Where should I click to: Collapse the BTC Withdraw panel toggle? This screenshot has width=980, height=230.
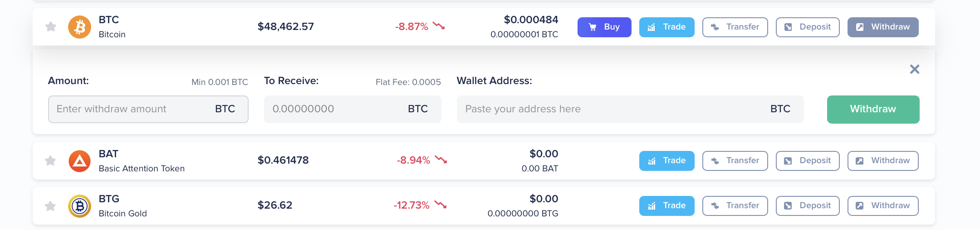882,27
